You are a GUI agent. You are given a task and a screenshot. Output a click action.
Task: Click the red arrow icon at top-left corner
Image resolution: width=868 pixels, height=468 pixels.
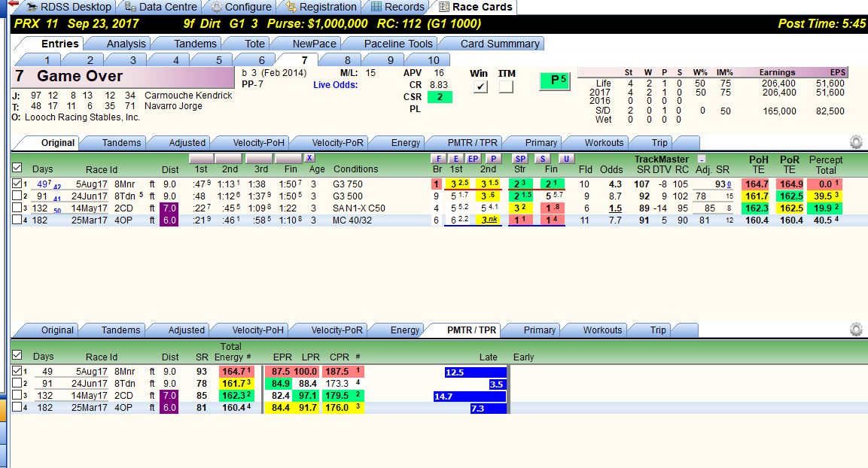14,4
